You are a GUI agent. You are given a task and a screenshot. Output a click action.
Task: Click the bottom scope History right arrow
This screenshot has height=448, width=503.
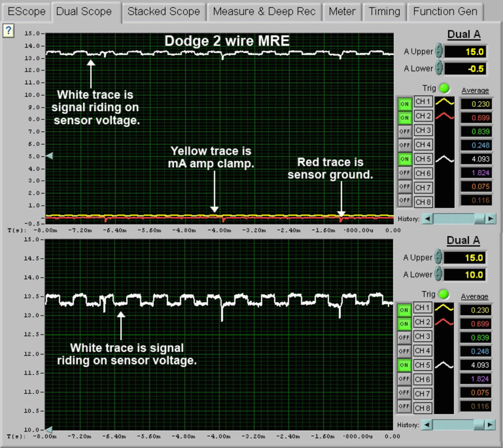490,425
